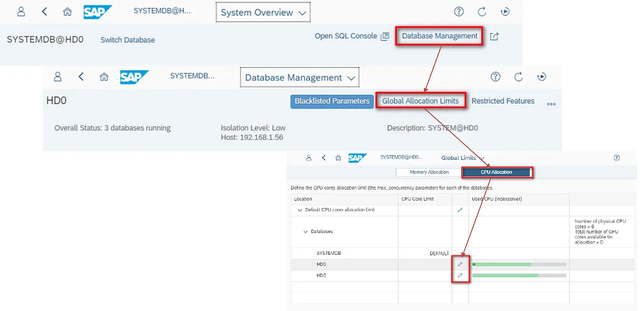Image resolution: width=644 pixels, height=311 pixels.
Task: Open the Database Management title dropdown
Action: coord(299,78)
